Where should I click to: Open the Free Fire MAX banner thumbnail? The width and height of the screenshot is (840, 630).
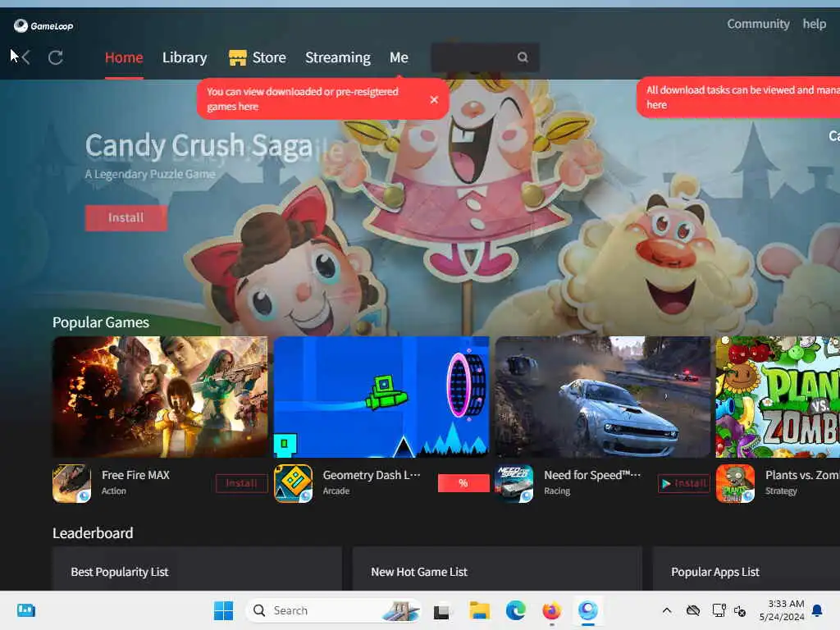pos(160,396)
